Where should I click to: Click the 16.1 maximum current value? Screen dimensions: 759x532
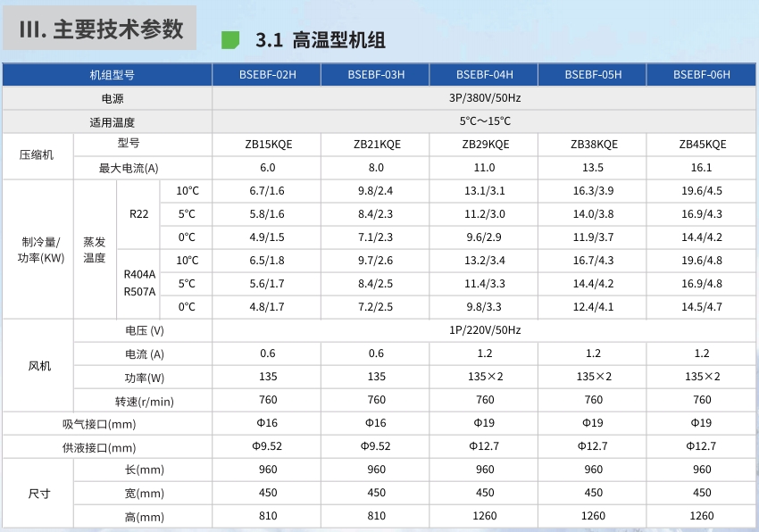click(702, 168)
